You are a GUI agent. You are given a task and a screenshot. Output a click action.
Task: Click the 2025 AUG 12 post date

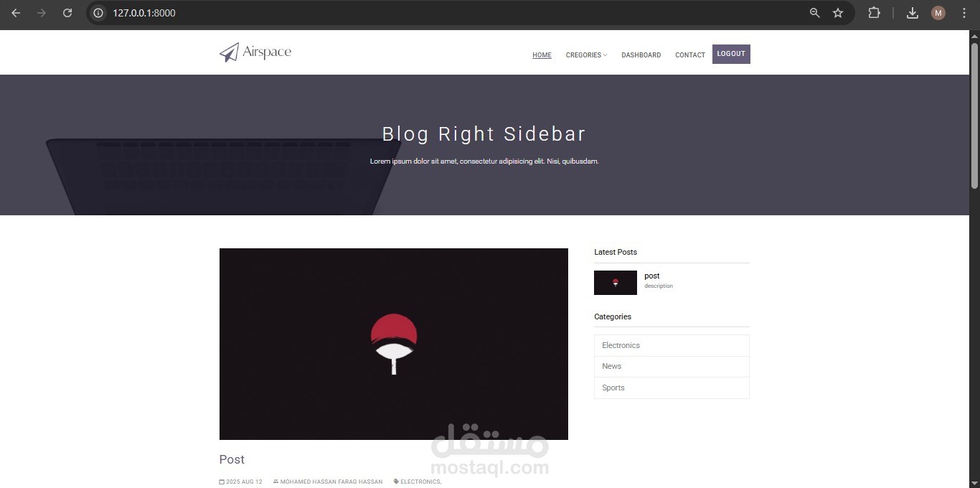(244, 482)
